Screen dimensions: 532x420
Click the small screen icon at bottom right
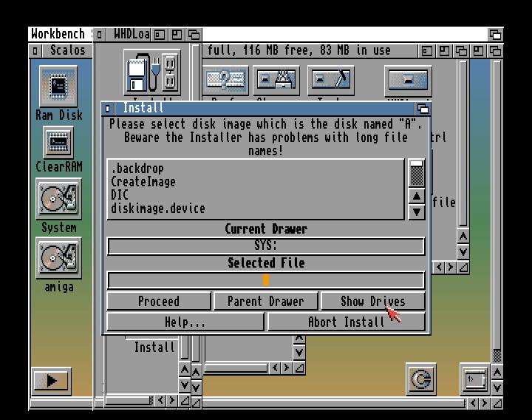click(x=473, y=379)
